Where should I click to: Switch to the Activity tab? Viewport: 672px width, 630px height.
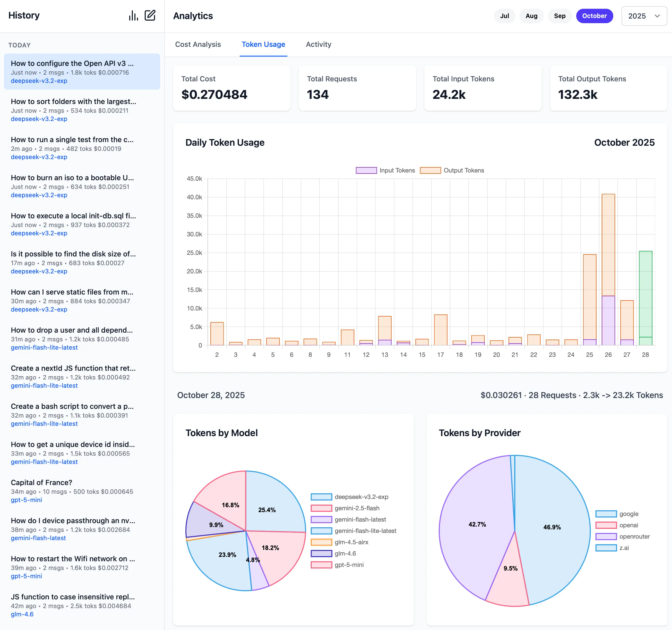pos(318,44)
